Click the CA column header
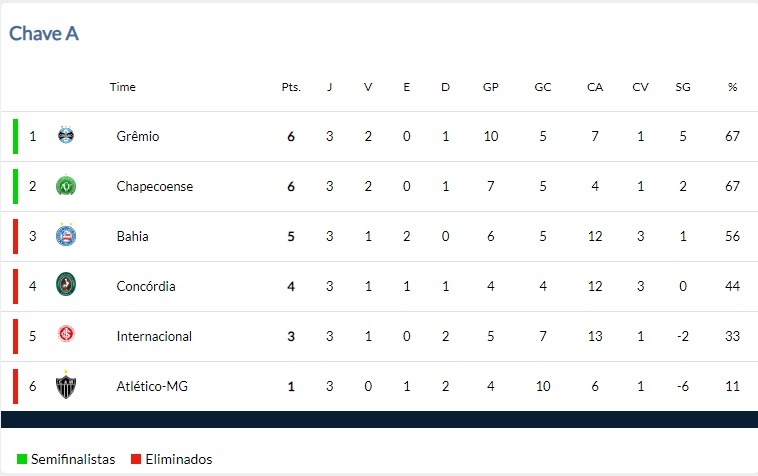Screen dimensions: 758x476 [x=595, y=87]
